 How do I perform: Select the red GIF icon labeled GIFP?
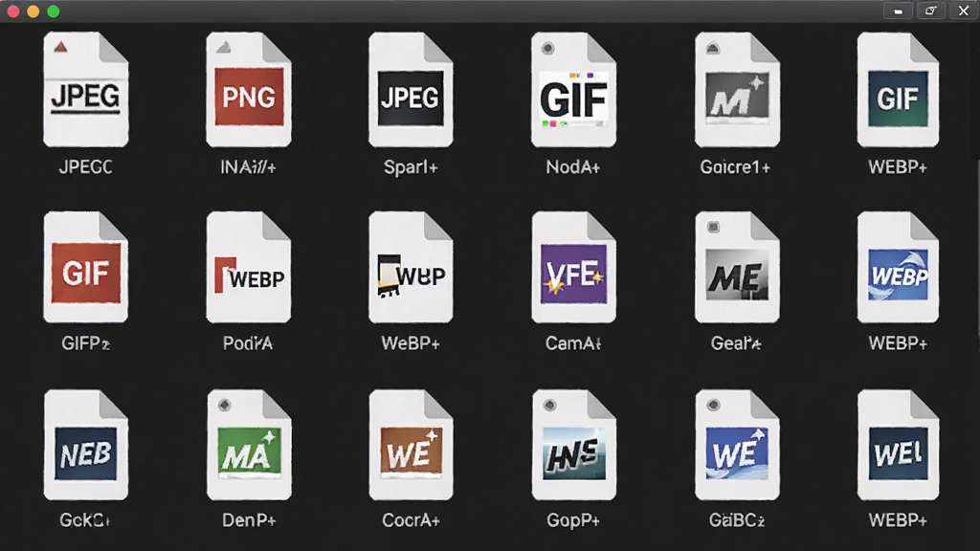tap(85, 267)
